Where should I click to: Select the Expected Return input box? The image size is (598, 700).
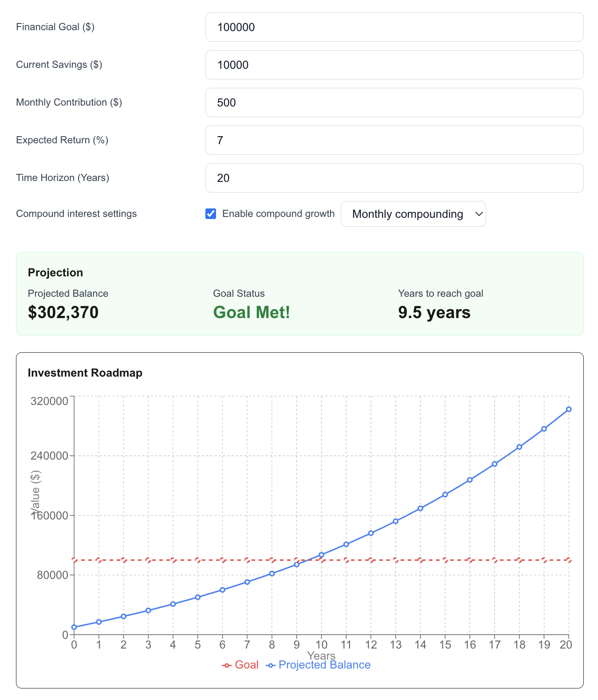[x=394, y=140]
